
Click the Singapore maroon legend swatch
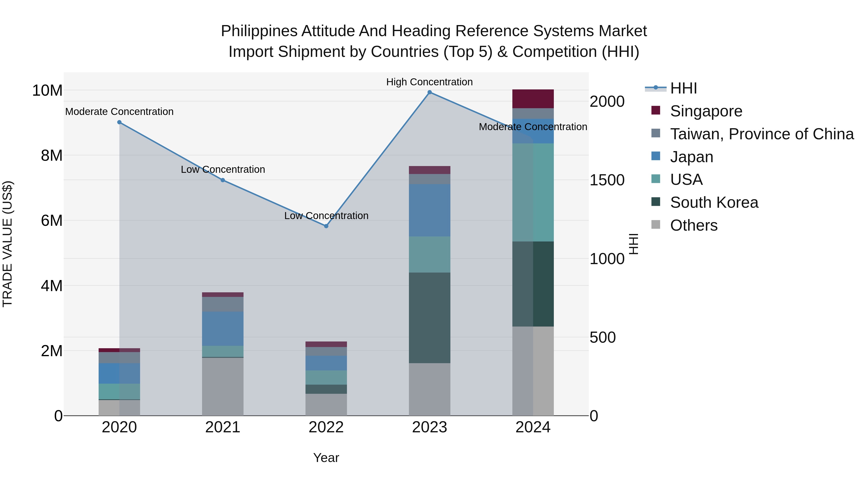[656, 110]
